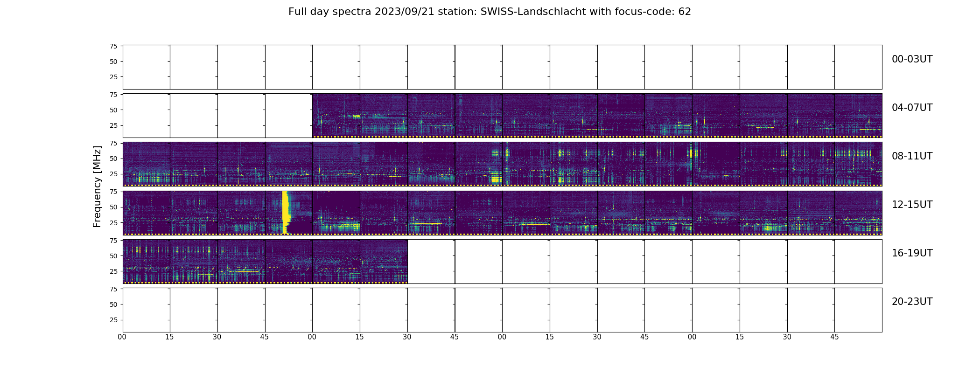The width and height of the screenshot is (980, 373).
Task: Click the 75 tick of the 16-19UT row
Action: pyautogui.click(x=113, y=241)
